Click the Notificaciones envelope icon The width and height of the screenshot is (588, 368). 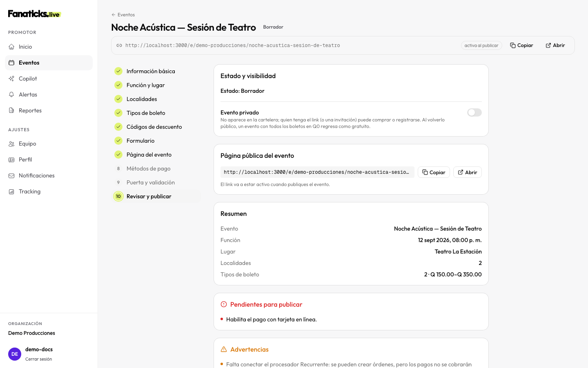(11, 175)
